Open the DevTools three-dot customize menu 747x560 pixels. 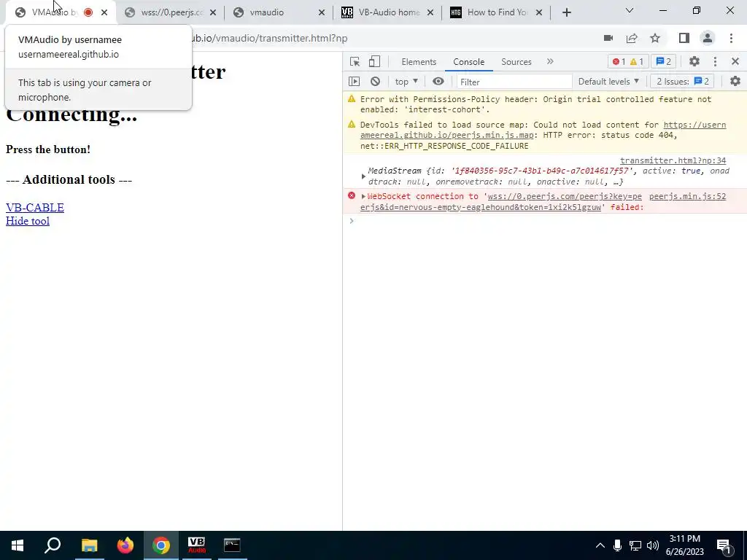[715, 61]
